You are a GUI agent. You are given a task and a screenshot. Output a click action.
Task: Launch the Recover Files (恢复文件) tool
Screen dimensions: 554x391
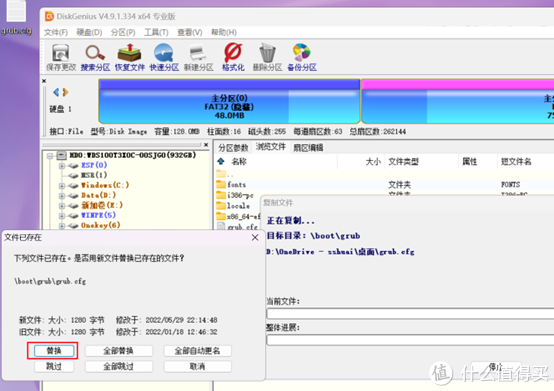[130, 57]
